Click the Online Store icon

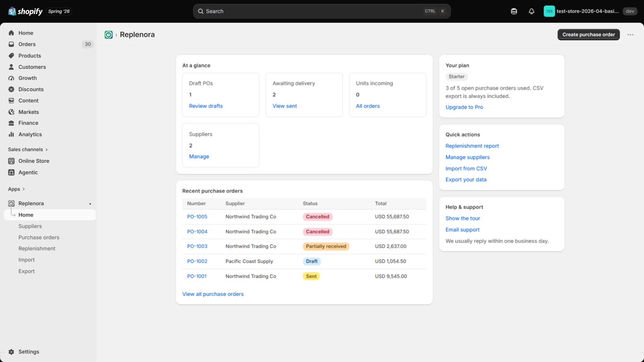coord(11,161)
